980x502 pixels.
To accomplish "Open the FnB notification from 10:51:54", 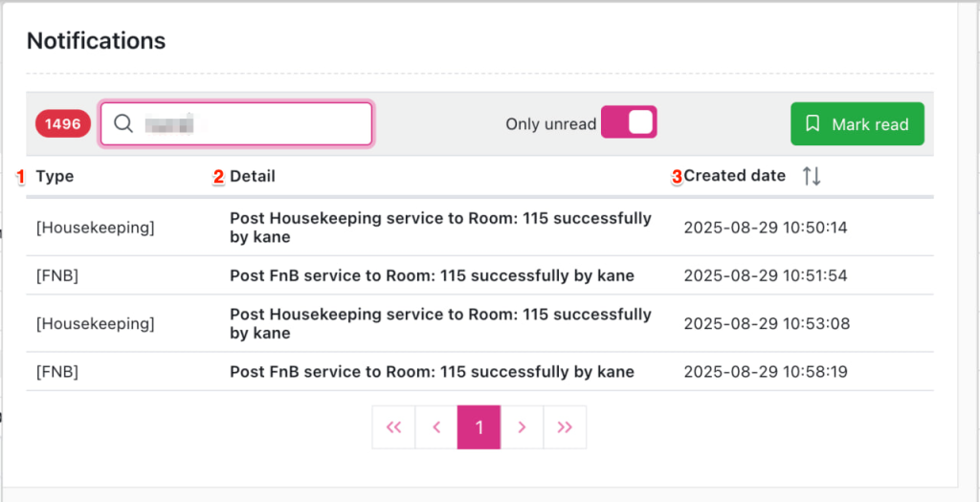I will [x=432, y=275].
